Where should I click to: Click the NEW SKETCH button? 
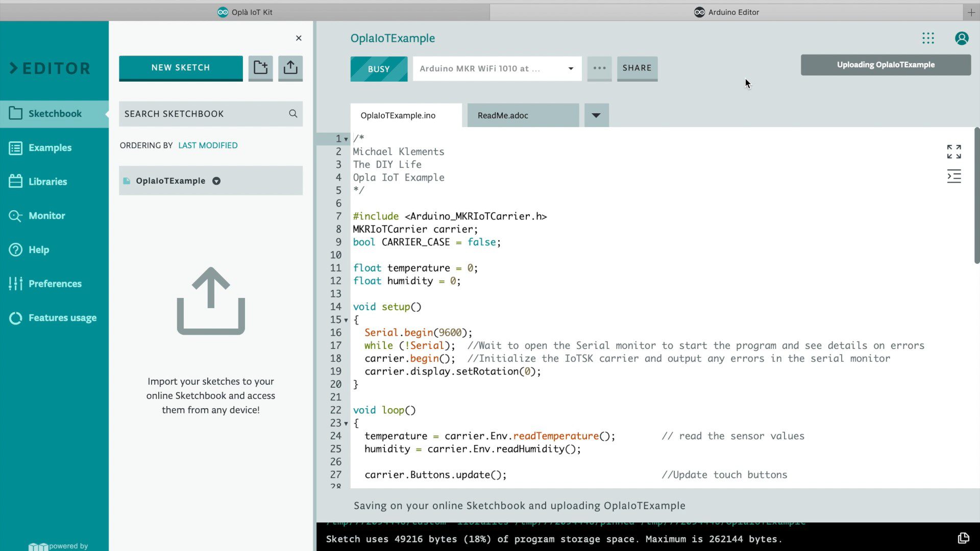click(181, 68)
